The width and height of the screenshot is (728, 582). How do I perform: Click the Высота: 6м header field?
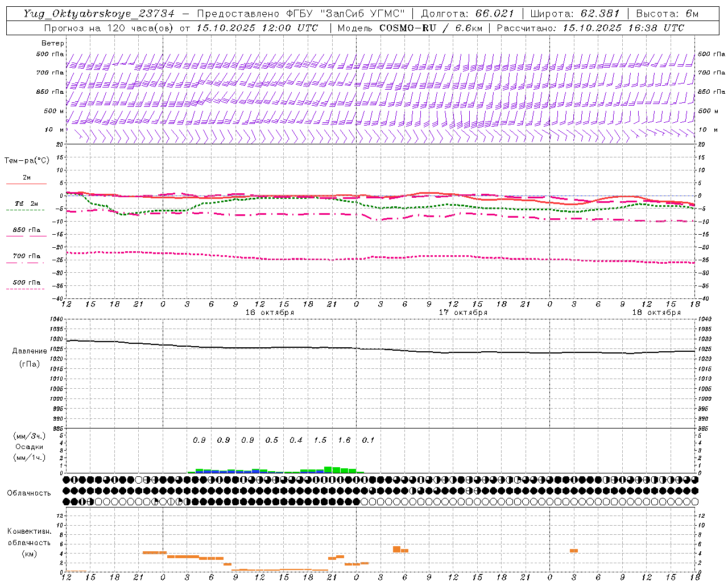click(667, 14)
